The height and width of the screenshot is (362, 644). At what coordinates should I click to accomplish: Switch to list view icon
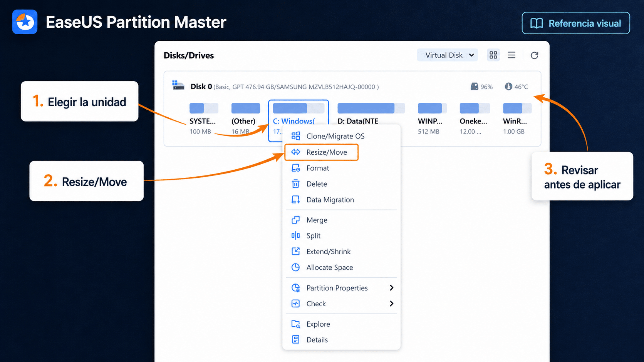tap(512, 55)
